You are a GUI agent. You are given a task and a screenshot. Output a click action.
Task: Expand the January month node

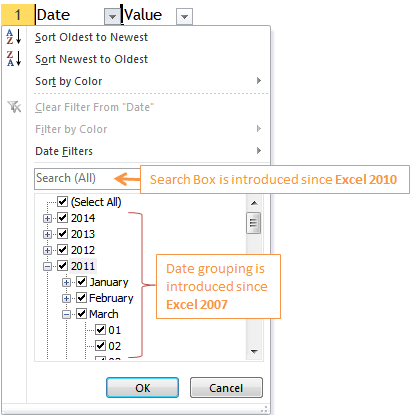click(66, 283)
